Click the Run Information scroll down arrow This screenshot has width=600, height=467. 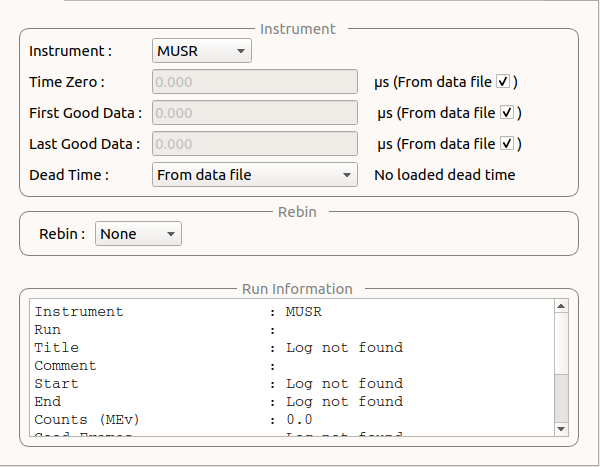[x=560, y=428]
